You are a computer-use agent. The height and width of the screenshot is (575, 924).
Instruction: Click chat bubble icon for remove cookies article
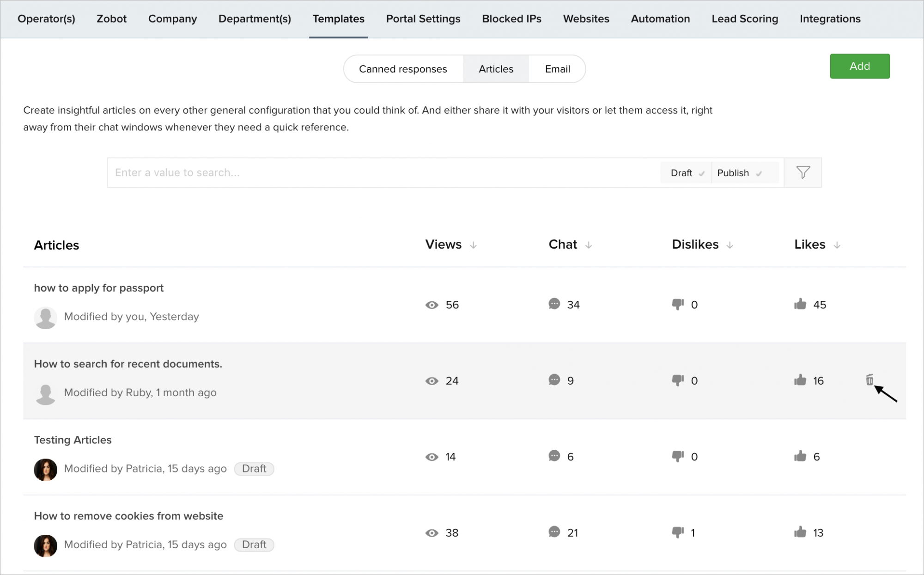[554, 532]
